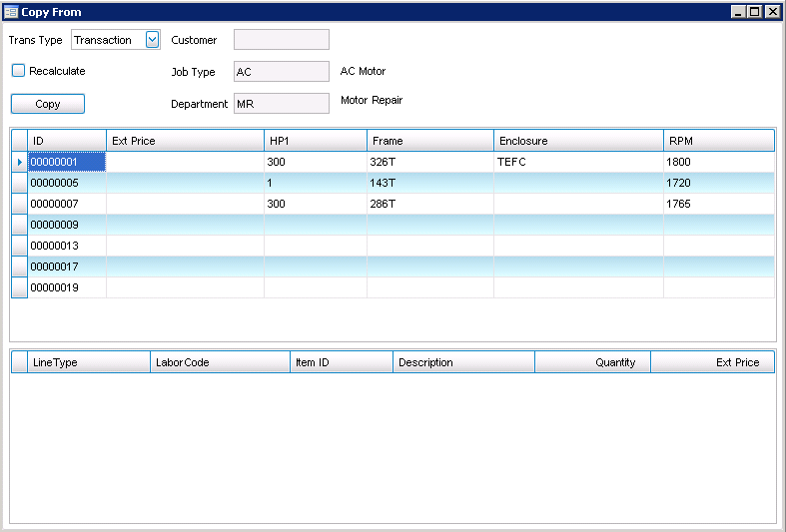Click the LaborCode column header
Viewport: 786px width, 532px height.
coord(220,362)
